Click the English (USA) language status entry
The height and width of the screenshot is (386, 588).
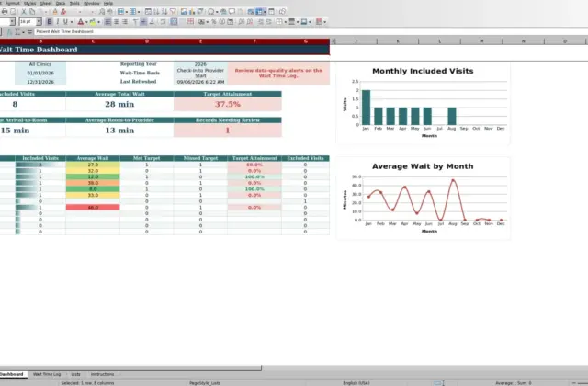tap(356, 383)
